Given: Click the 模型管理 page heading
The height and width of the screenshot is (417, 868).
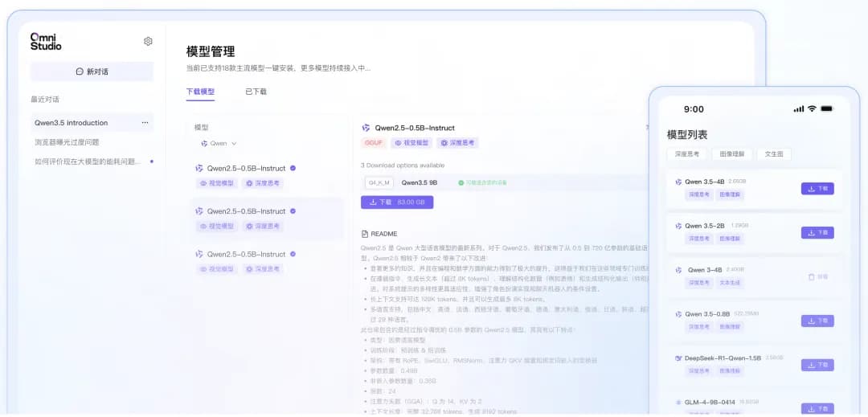Looking at the screenshot, I should 211,51.
